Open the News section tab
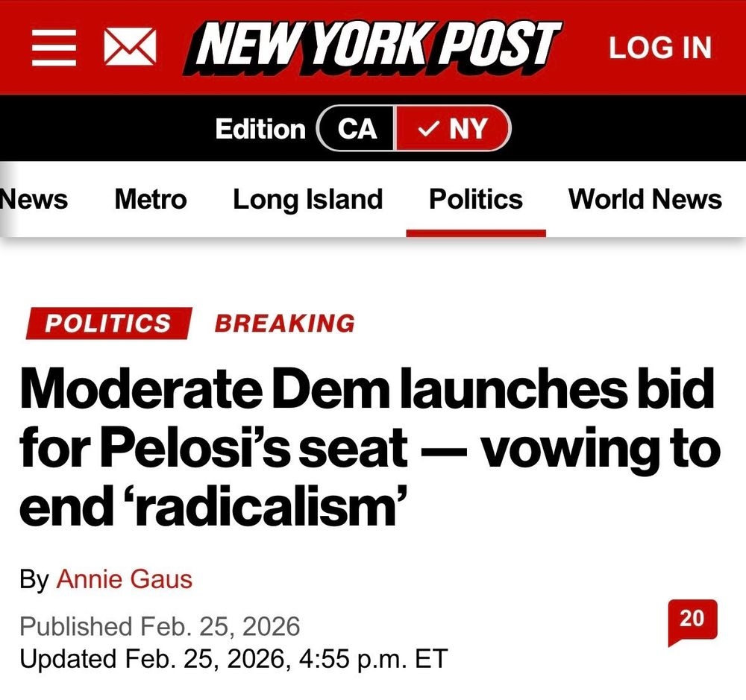The width and height of the screenshot is (746, 700). [34, 199]
